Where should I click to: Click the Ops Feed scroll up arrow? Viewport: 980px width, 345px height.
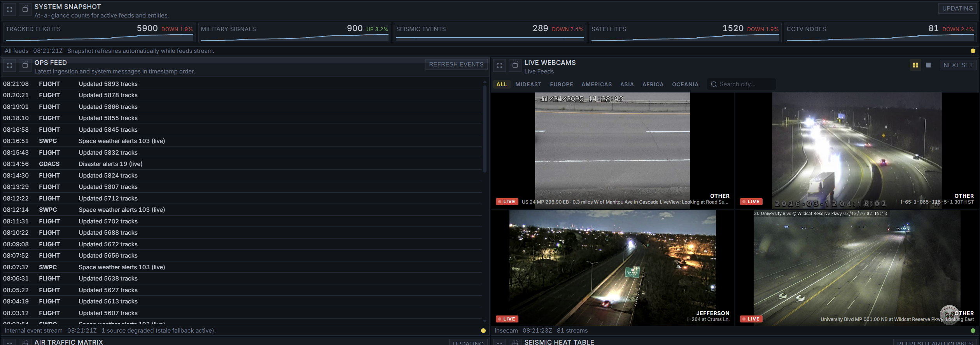(x=485, y=82)
